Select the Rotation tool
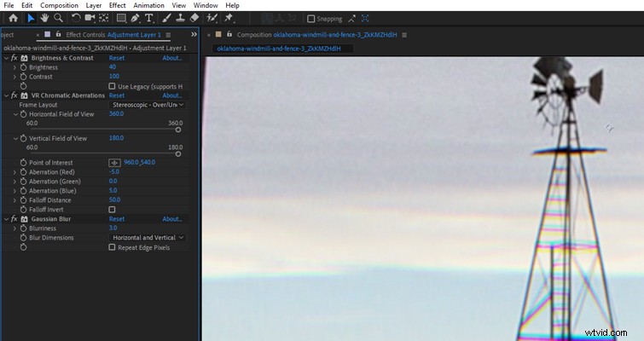 coord(76,18)
